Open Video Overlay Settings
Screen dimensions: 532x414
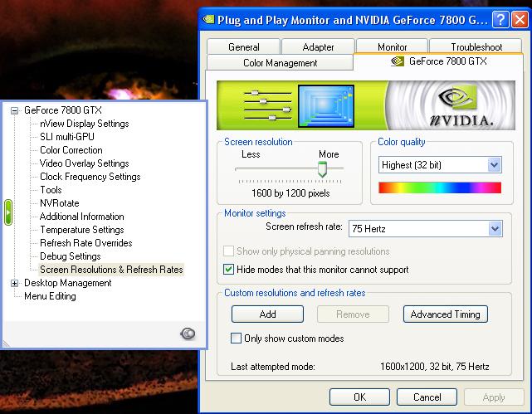[x=85, y=163]
